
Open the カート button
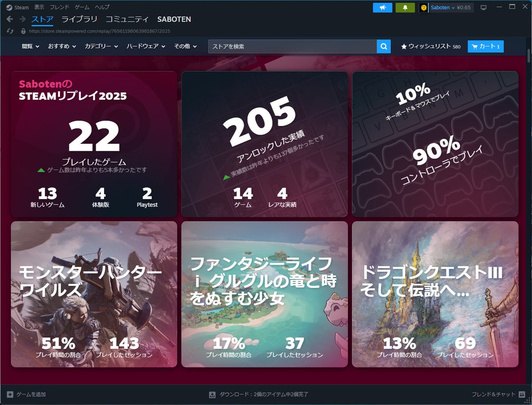coord(485,46)
